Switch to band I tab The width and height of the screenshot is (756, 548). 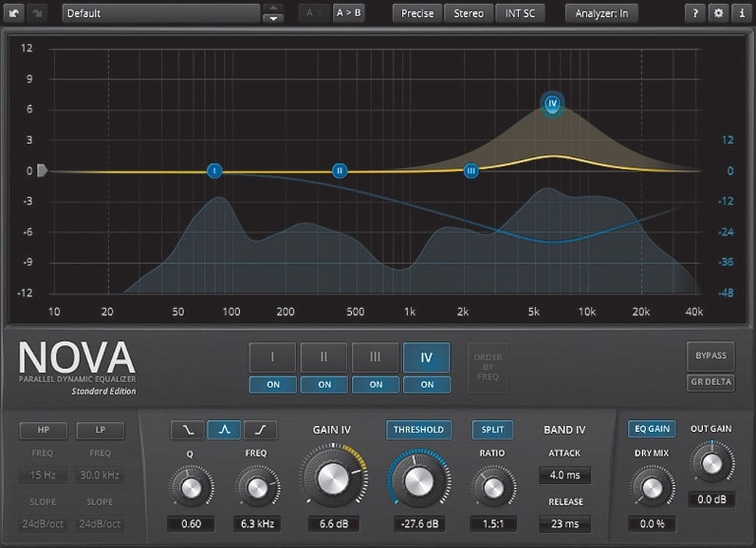point(272,357)
